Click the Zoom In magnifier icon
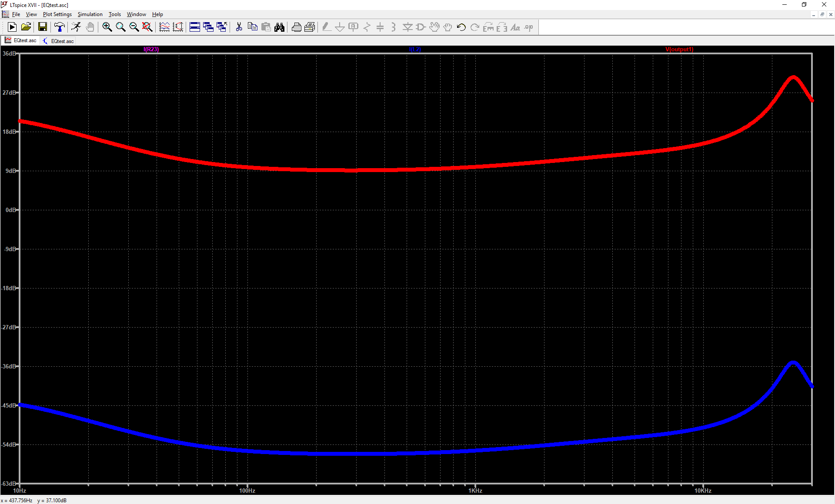 [107, 27]
